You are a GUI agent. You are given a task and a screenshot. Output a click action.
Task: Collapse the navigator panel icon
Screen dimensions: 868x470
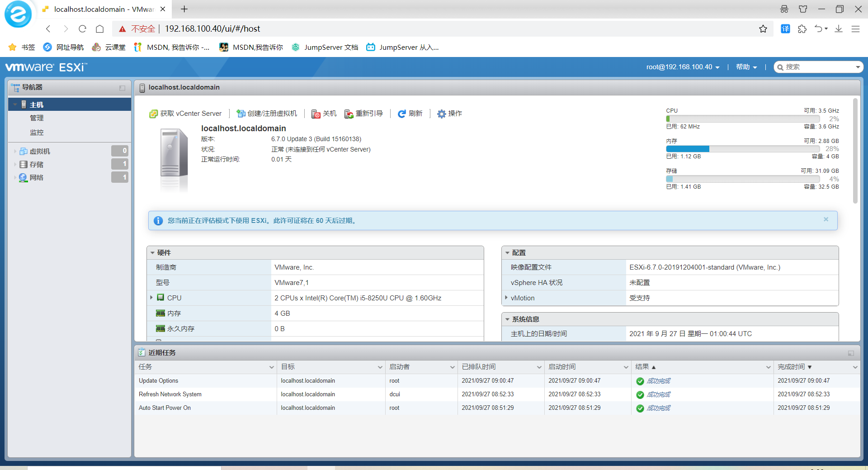point(122,88)
